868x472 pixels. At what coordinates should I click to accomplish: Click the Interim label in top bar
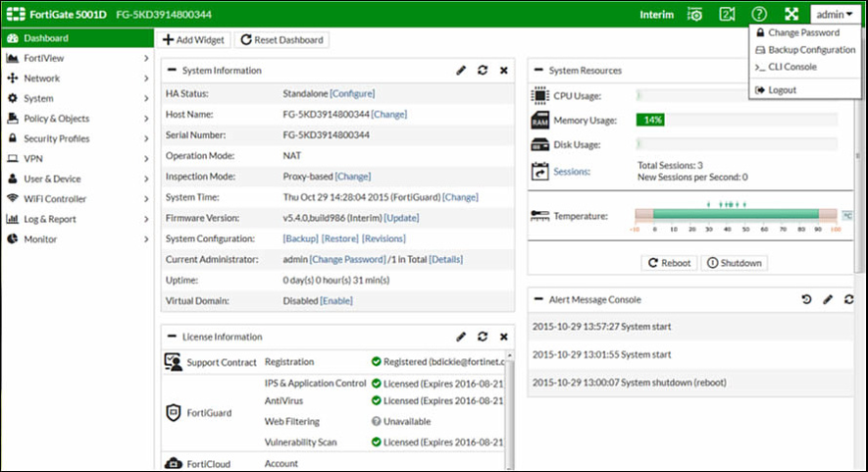[657, 15]
